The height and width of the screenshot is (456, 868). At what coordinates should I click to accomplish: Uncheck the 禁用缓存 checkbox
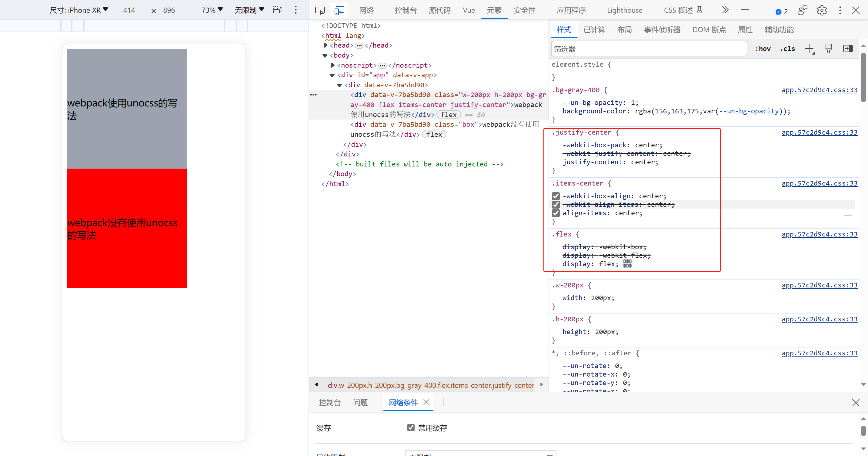click(x=411, y=428)
